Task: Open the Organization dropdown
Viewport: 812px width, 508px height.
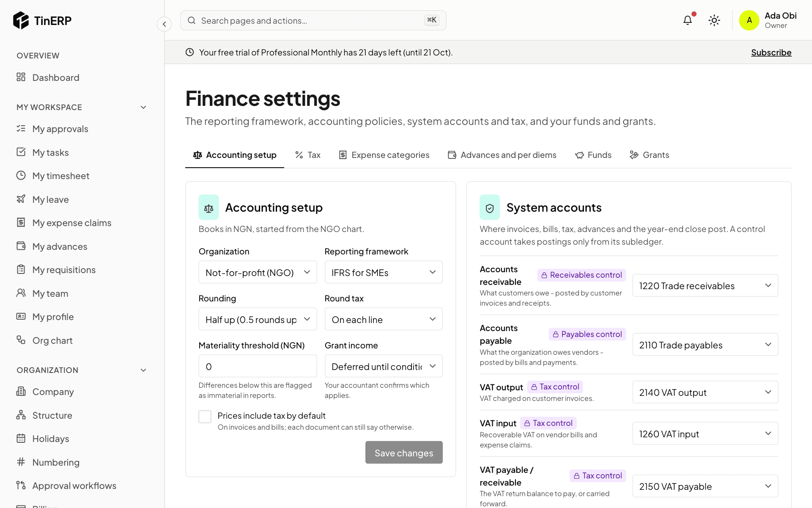Action: tap(258, 272)
